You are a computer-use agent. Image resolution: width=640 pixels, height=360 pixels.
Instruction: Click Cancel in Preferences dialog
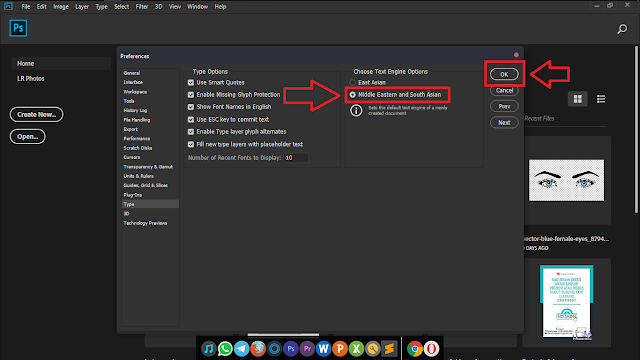(504, 90)
